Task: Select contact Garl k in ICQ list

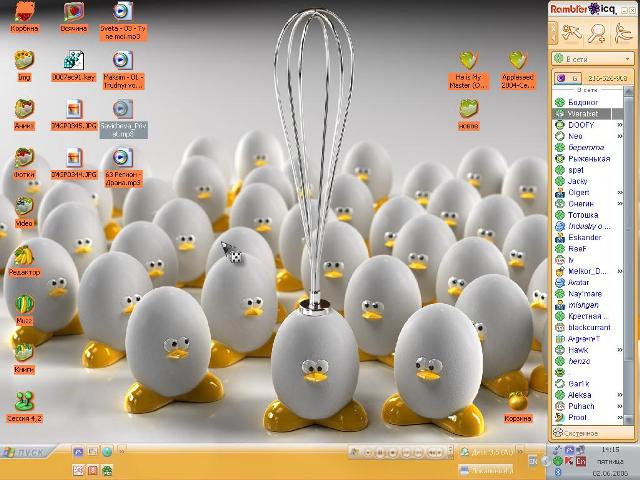Action: click(x=588, y=384)
